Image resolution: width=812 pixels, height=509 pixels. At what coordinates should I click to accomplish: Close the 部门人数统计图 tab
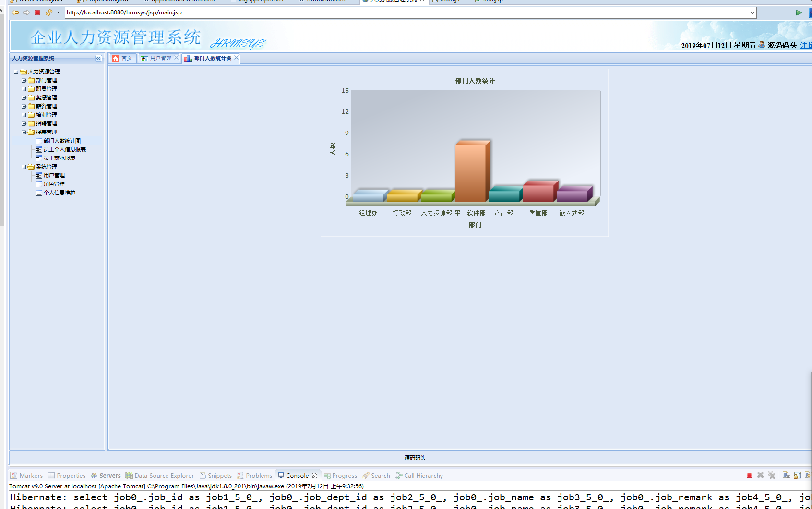click(236, 58)
